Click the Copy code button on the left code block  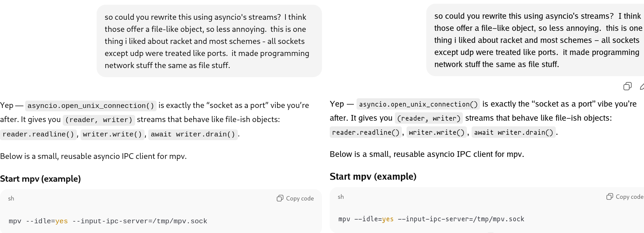pyautogui.click(x=295, y=198)
